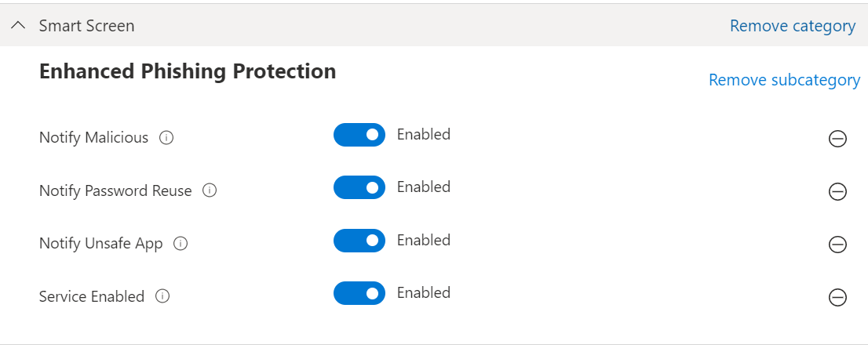Click Remove category link

(x=793, y=26)
